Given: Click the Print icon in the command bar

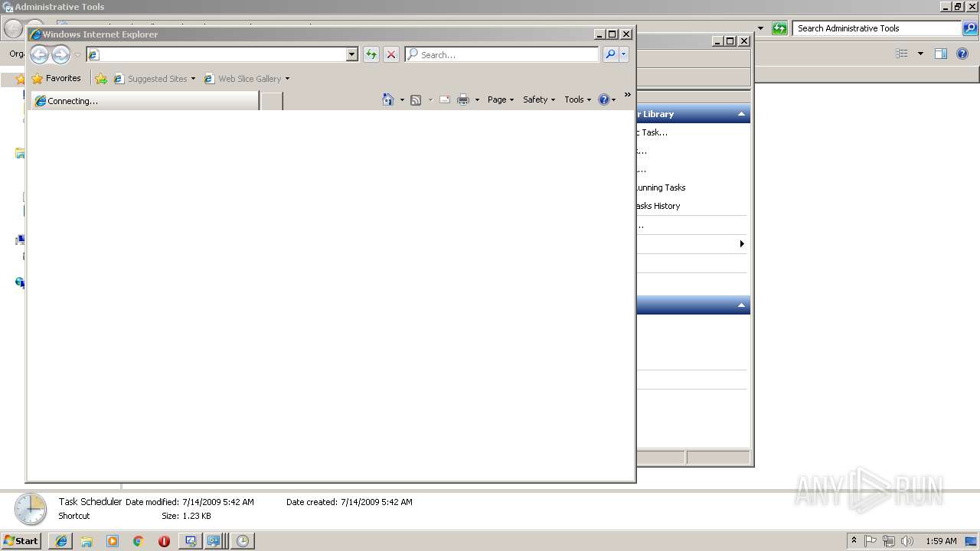Looking at the screenshot, I should [463, 99].
